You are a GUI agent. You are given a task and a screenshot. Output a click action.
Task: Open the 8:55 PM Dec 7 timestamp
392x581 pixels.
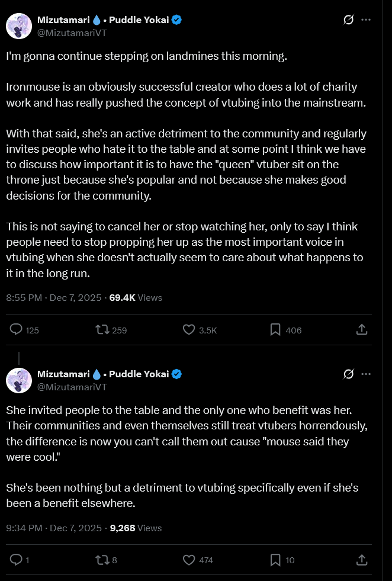[54, 298]
